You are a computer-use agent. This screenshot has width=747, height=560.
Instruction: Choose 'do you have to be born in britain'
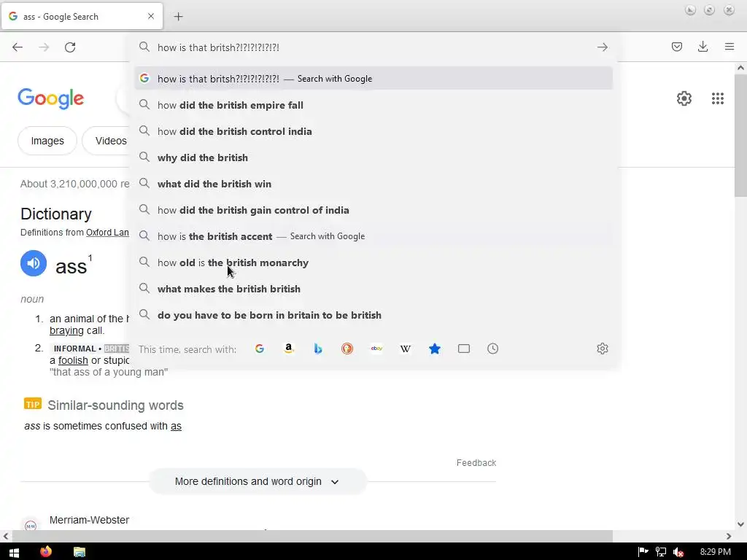tap(373, 315)
